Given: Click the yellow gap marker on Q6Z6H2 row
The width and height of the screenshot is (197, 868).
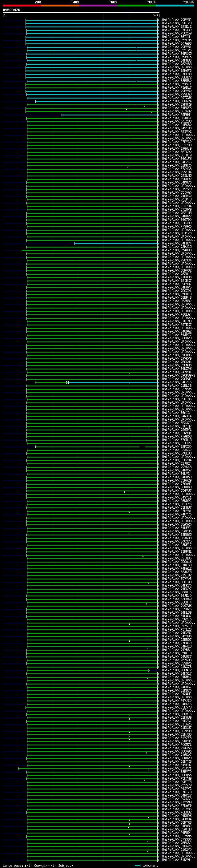Looking at the screenshot, I should [151, 113].
